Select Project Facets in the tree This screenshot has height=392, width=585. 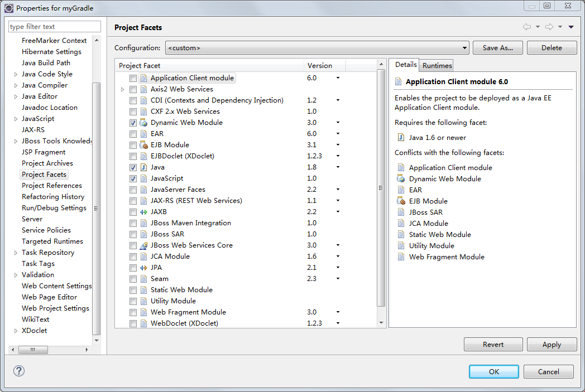(44, 175)
